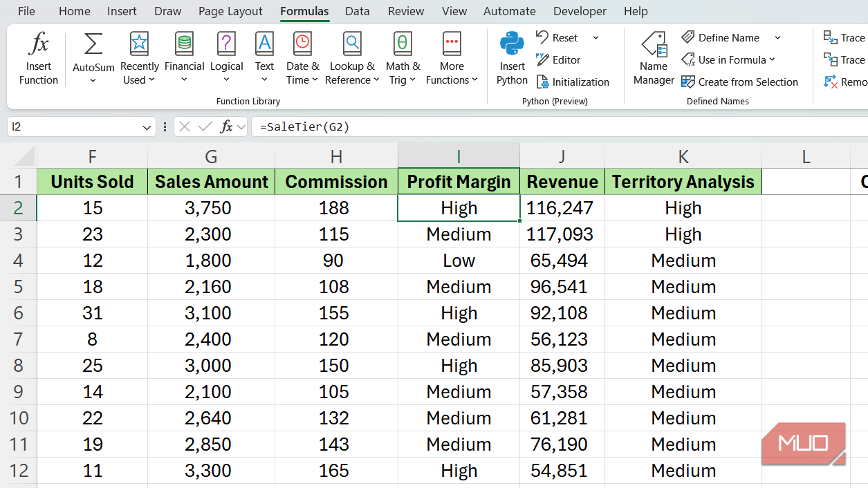The image size is (868, 488).
Task: Click the fx icon beside formula bar
Action: (x=226, y=126)
